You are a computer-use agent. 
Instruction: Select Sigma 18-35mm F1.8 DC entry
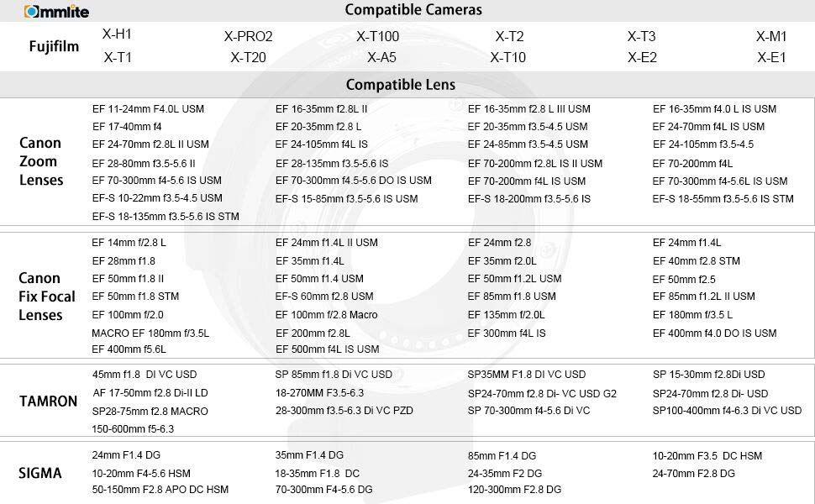[x=317, y=474]
